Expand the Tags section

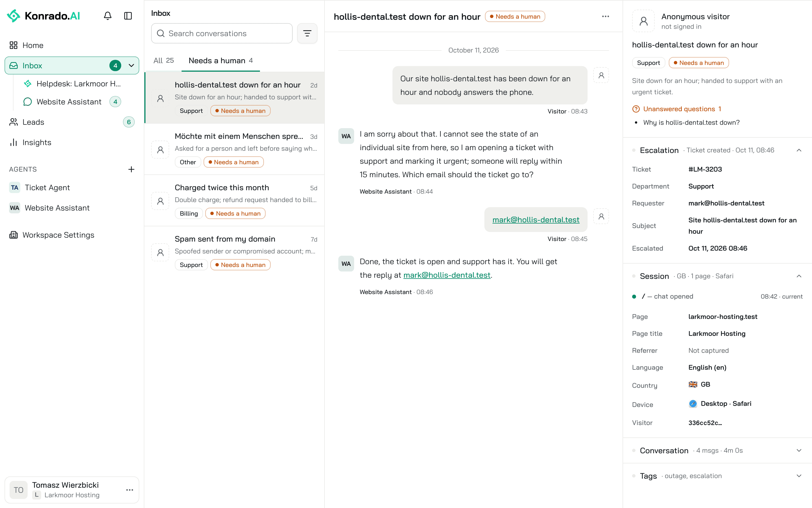click(x=798, y=476)
